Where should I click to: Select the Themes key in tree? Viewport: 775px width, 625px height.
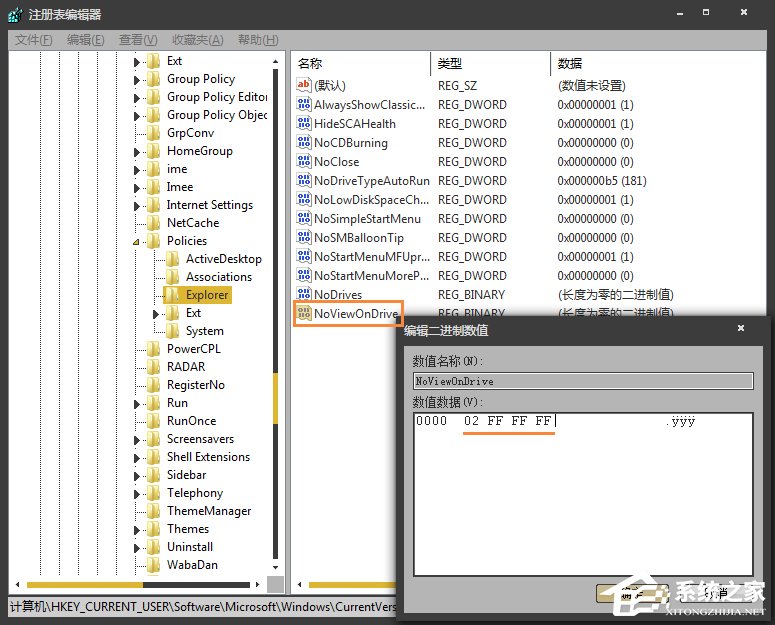coord(188,529)
